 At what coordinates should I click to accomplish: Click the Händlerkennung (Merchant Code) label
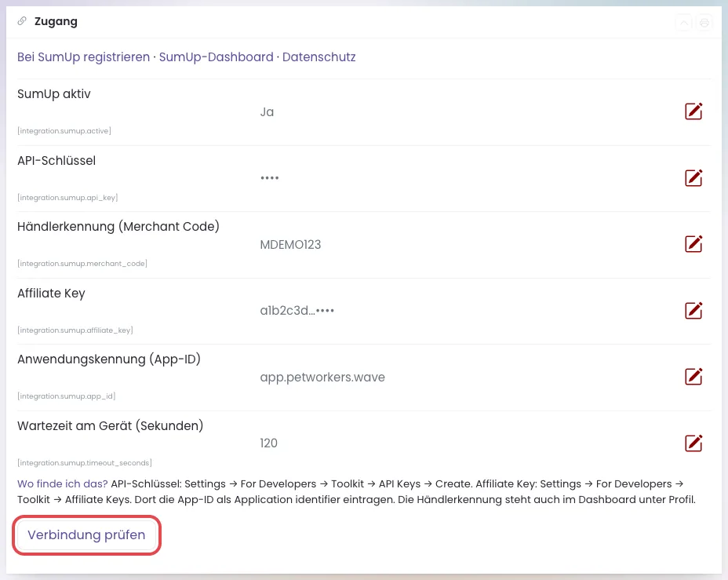coord(118,227)
